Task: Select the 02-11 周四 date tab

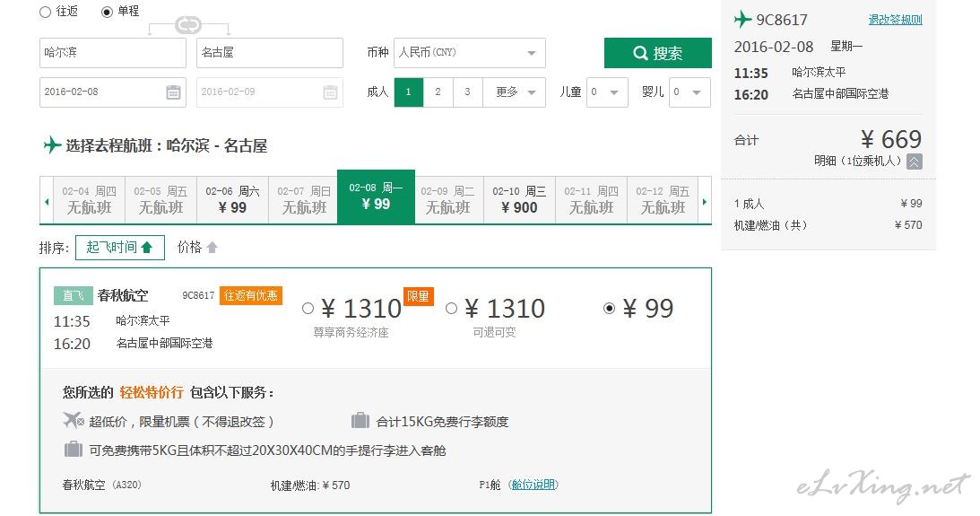Action: click(x=591, y=200)
